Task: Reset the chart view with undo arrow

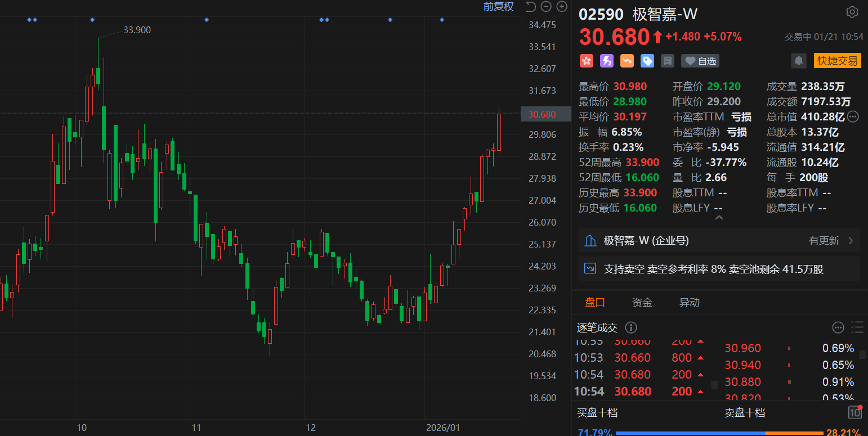Action: 530,7
